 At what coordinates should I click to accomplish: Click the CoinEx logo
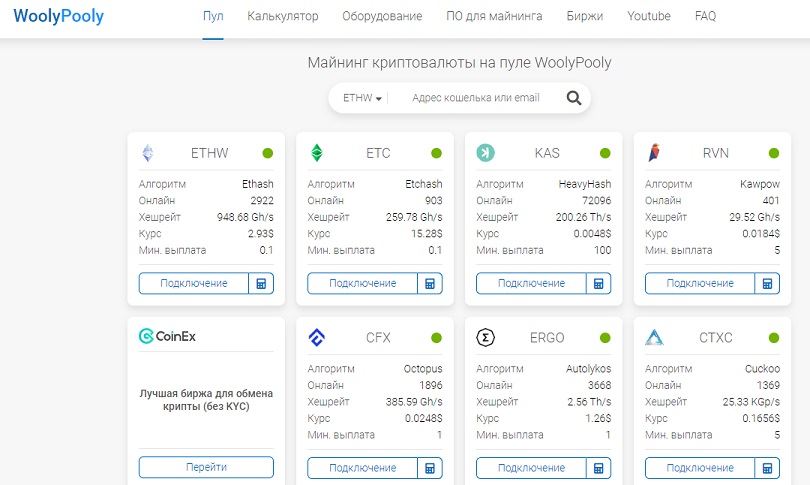167,336
